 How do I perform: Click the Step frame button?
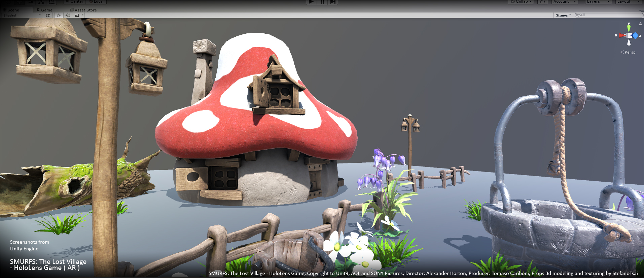pos(333,2)
